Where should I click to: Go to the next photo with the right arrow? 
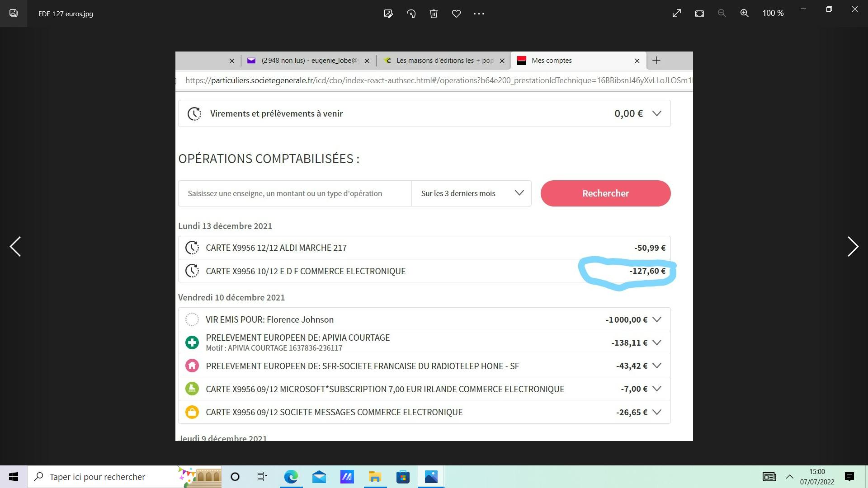(852, 247)
